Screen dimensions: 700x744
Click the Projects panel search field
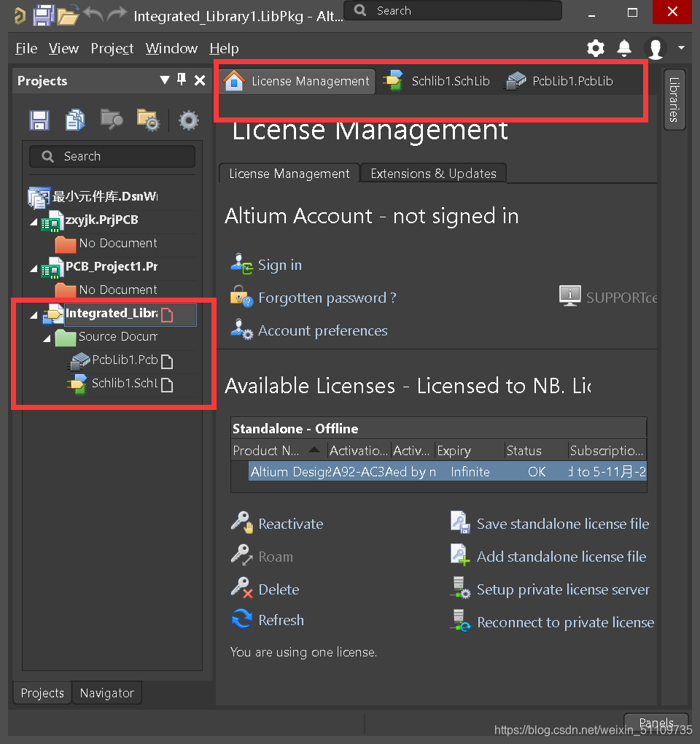click(x=112, y=156)
